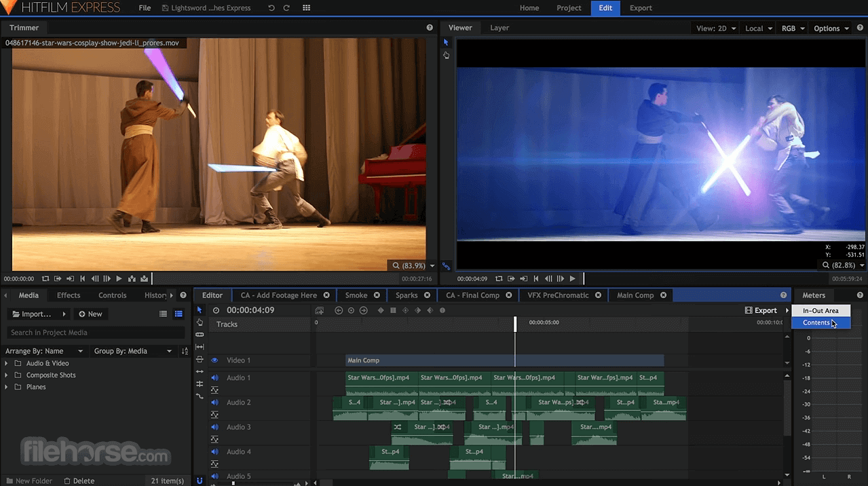Open the File menu

coord(144,8)
